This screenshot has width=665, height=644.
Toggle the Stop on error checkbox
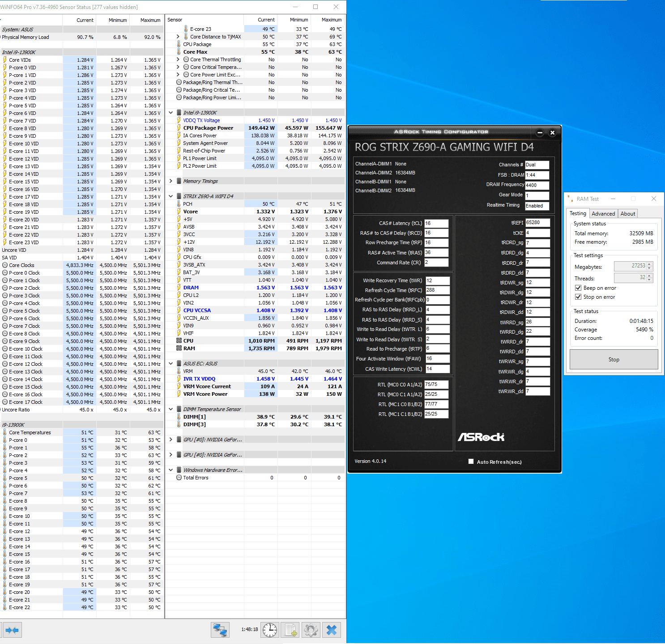click(578, 297)
